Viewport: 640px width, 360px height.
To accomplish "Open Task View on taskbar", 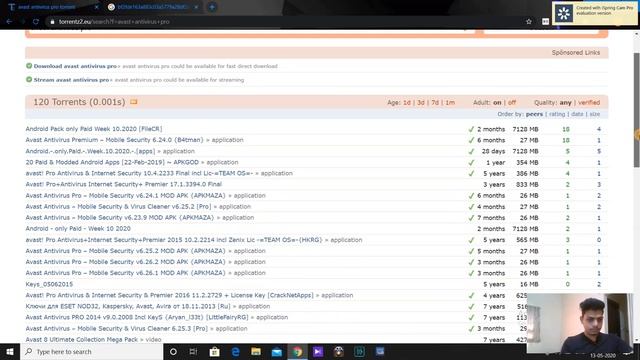I will [193, 351].
